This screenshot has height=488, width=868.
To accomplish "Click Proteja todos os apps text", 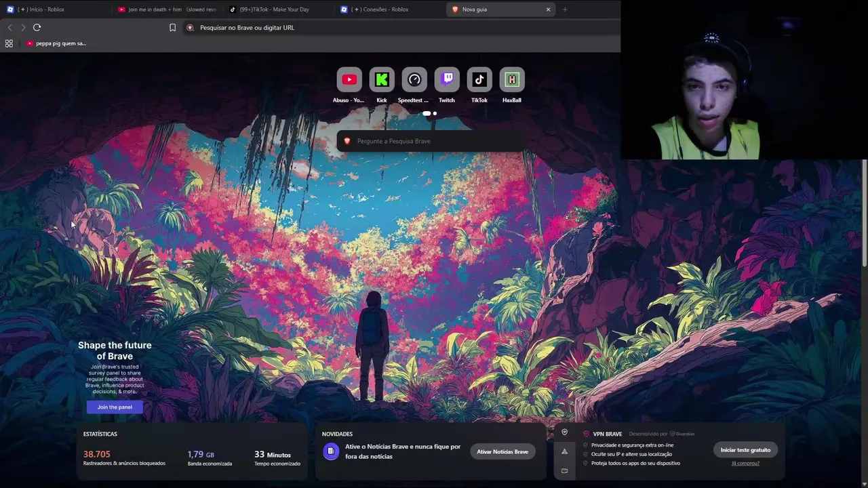I will point(635,463).
